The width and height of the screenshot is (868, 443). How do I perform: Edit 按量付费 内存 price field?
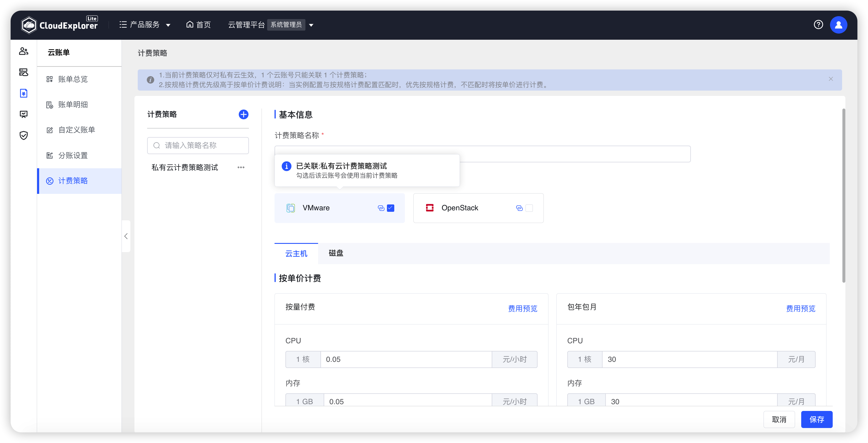pyautogui.click(x=408, y=400)
